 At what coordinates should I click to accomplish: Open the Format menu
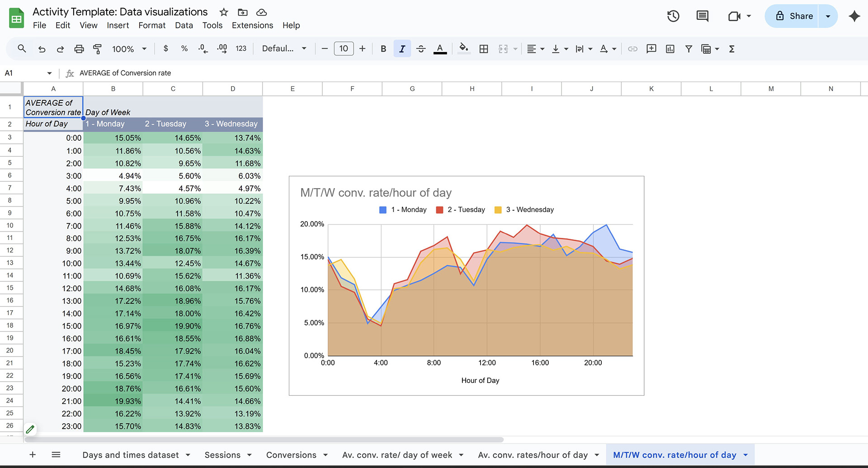click(x=152, y=25)
